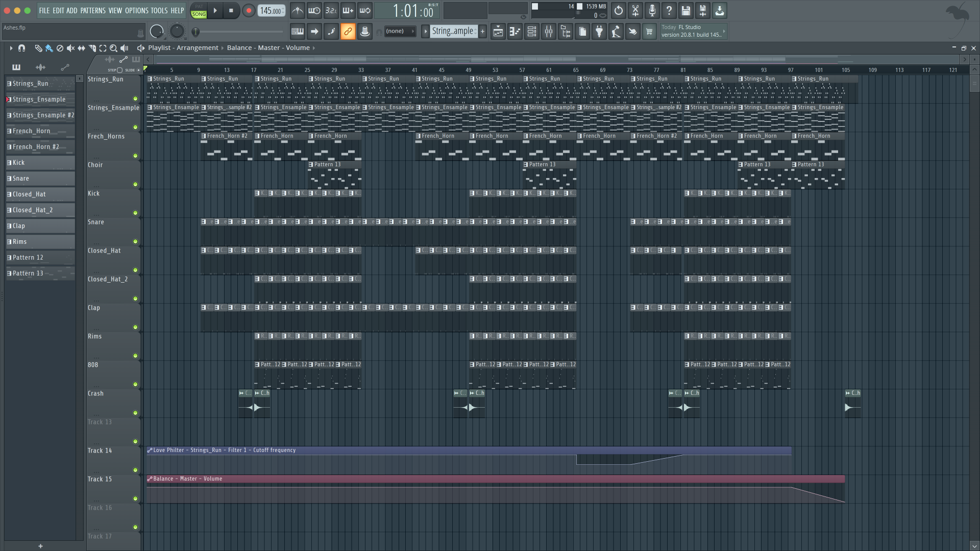Open the VIEW menu
This screenshot has width=980, height=551.
(115, 10)
